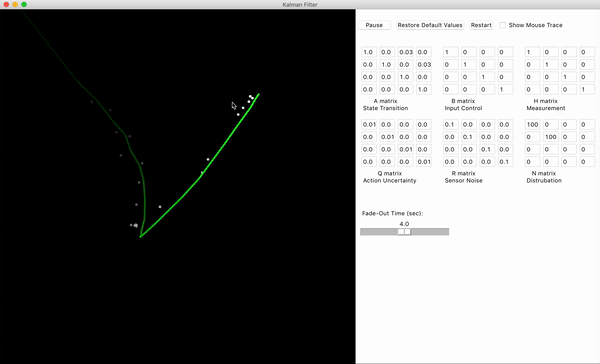Screen dimensions: 600x364
Task: Click Restore Default Values button
Action: (x=430, y=25)
